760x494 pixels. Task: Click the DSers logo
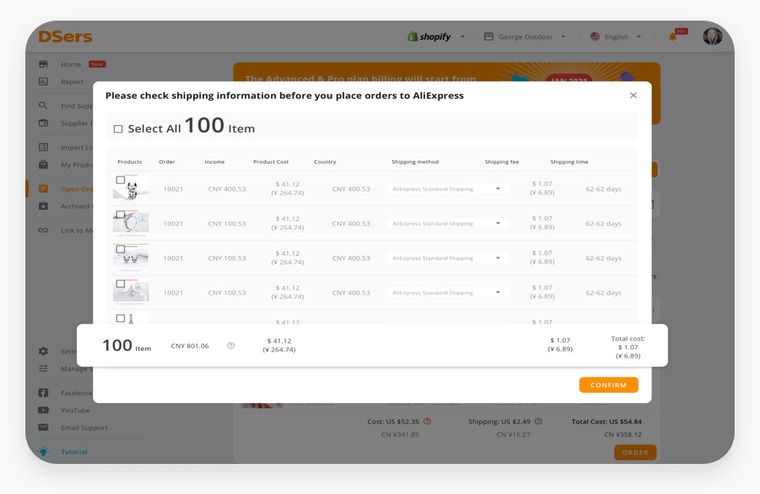pos(65,37)
